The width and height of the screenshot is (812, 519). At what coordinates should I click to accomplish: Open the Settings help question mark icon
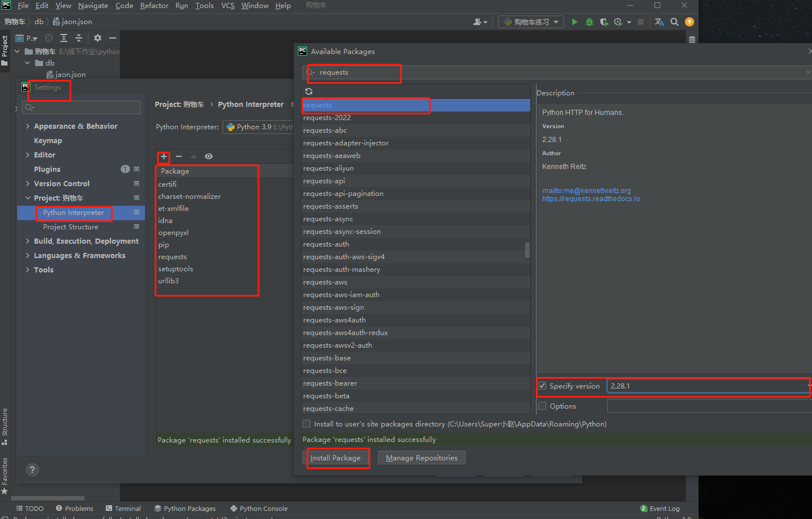pos(32,470)
